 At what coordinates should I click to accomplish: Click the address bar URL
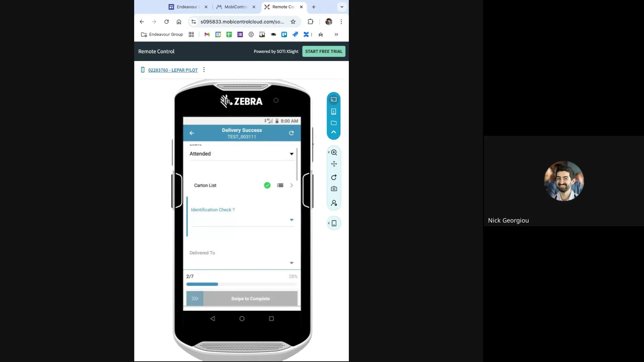242,22
